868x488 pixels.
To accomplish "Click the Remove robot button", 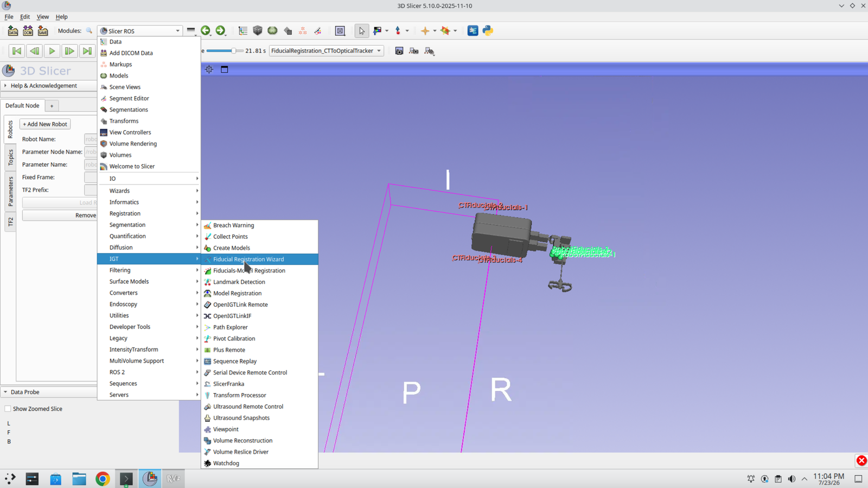I will (x=60, y=216).
